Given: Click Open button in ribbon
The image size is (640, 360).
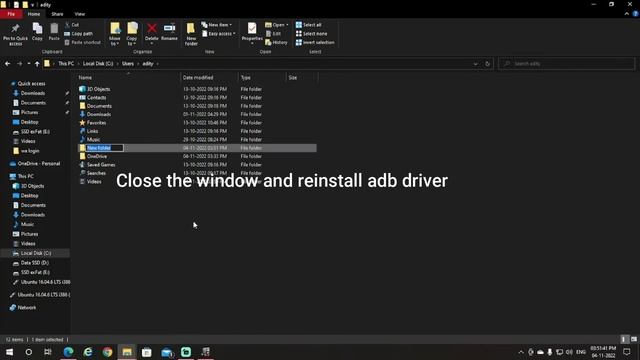Looking at the screenshot, I should [277, 25].
